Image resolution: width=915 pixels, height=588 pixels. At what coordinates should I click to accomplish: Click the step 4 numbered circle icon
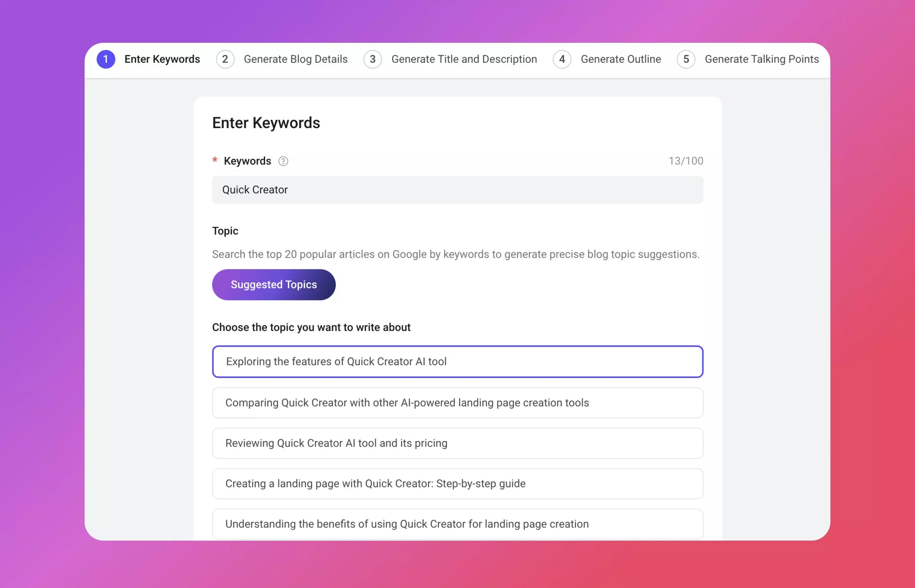point(562,59)
